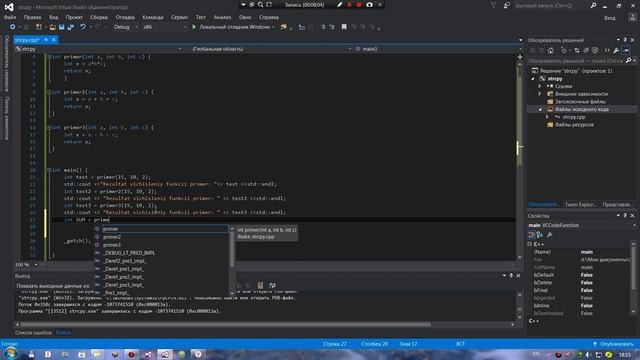Screen dimensions: 640x360
Task: Select Заголовочные файлы folder in Solution Explorer
Action: pos(580,102)
